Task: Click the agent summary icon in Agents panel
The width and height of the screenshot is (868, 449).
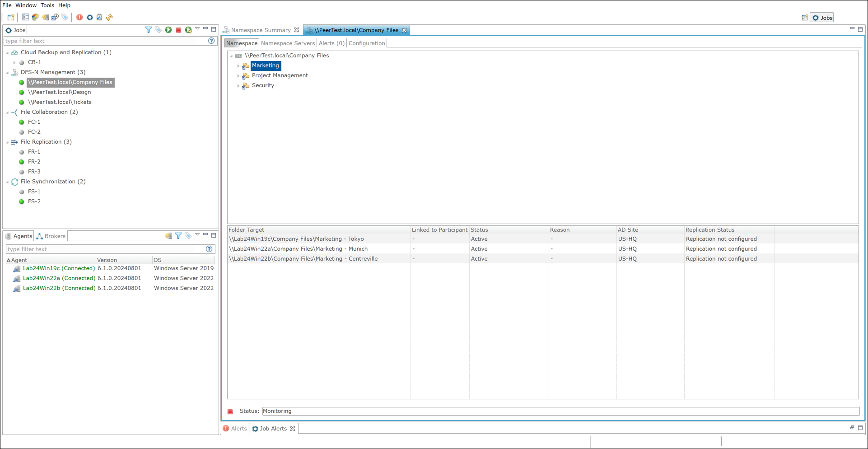Action: click(168, 236)
